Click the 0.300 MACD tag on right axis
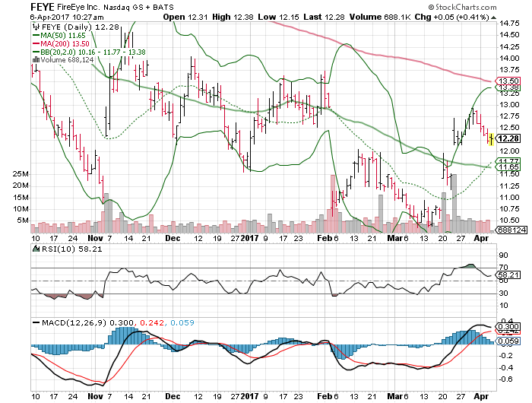532x403 pixels. pos(508,327)
